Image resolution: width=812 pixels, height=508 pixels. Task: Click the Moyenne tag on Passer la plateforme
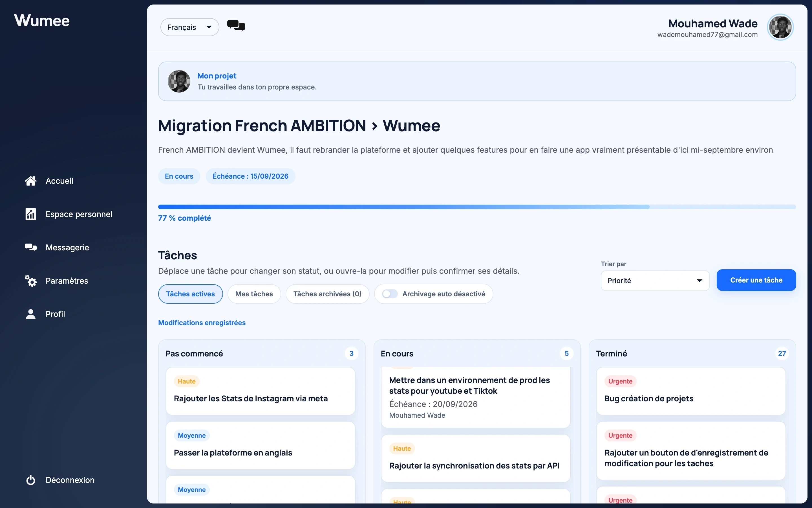192,435
